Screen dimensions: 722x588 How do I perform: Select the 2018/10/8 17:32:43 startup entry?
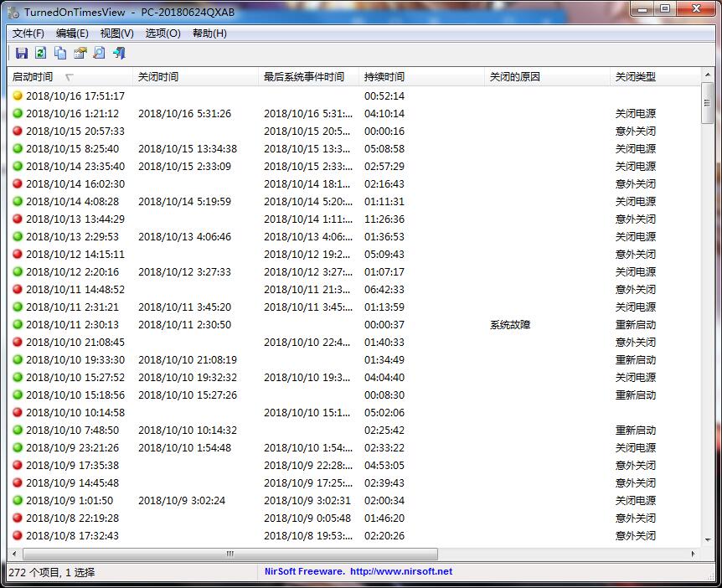click(x=72, y=536)
